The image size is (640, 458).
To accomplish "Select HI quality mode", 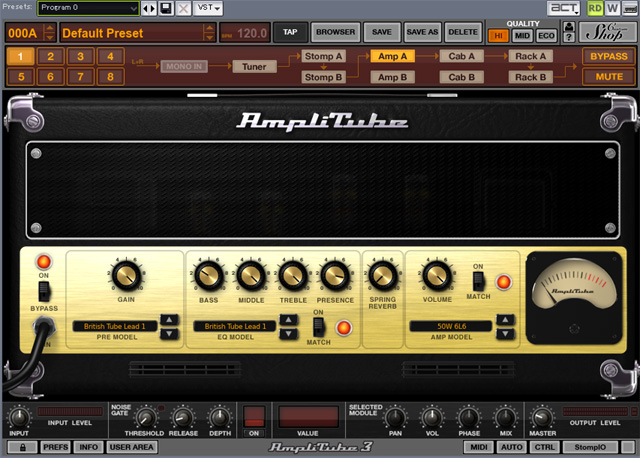I will [x=498, y=36].
